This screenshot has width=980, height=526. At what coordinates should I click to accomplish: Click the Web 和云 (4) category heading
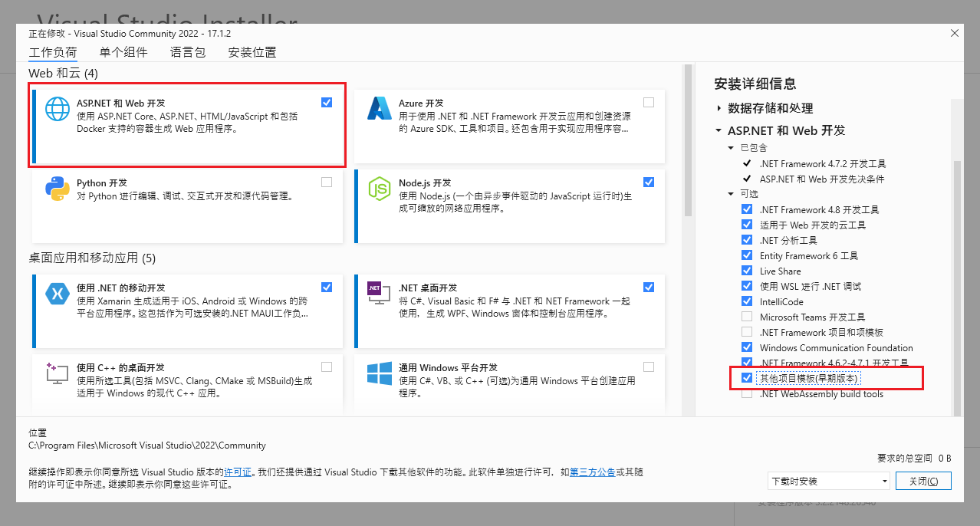[64, 73]
